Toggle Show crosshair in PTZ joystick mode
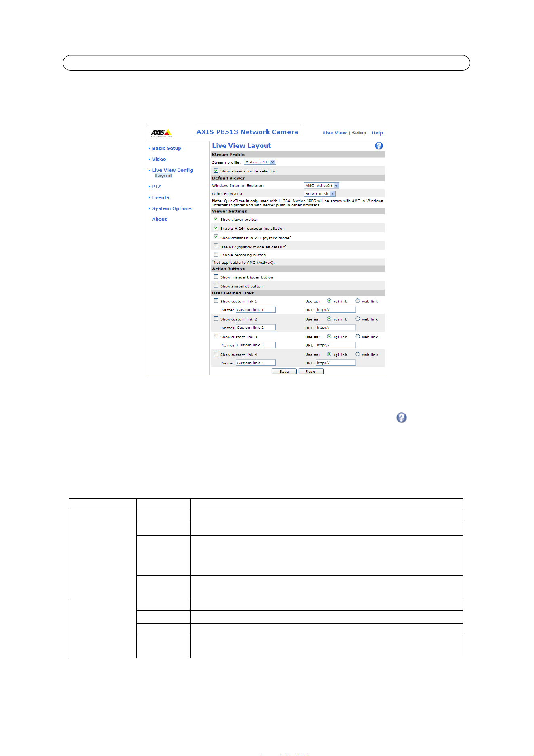This screenshot has height=756, width=534. click(216, 237)
